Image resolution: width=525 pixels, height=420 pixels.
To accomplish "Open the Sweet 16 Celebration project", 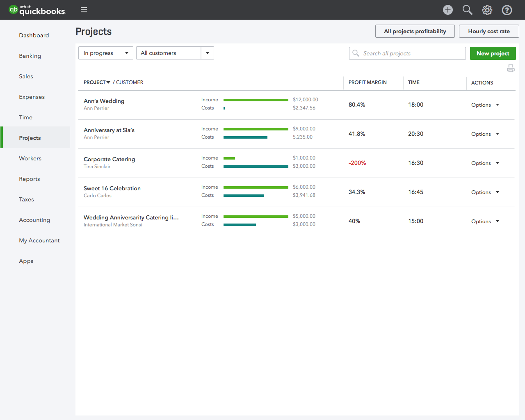I will [x=112, y=188].
